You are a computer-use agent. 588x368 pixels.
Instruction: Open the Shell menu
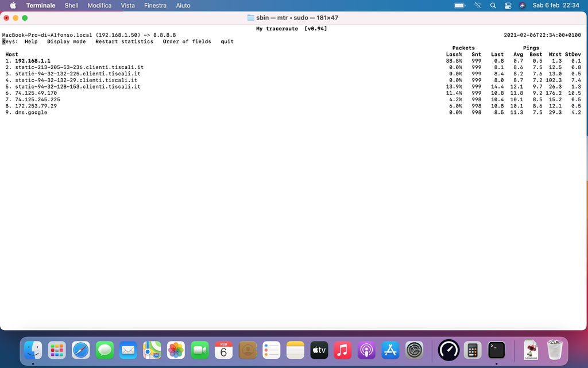click(71, 5)
